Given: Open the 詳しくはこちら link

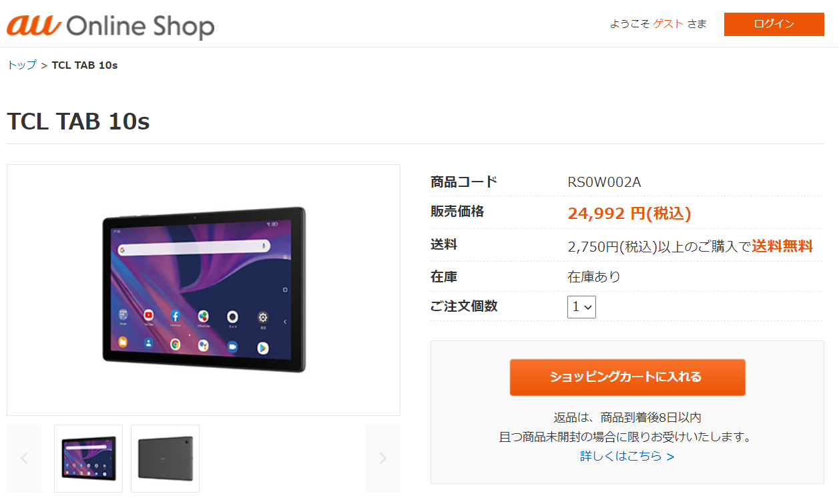Looking at the screenshot, I should coord(627,457).
